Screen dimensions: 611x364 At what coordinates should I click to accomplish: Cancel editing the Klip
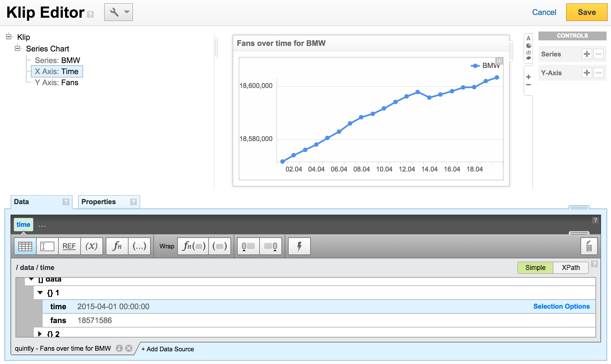pyautogui.click(x=544, y=12)
